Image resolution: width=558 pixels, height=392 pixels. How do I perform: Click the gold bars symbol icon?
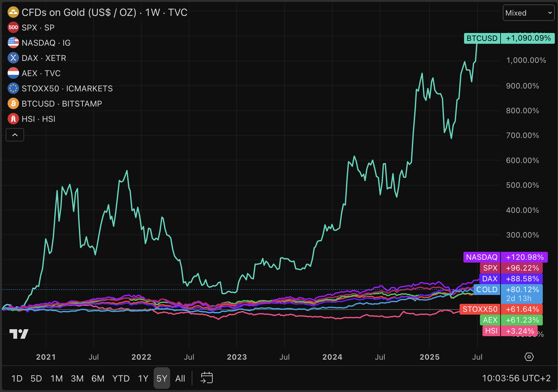coord(13,12)
